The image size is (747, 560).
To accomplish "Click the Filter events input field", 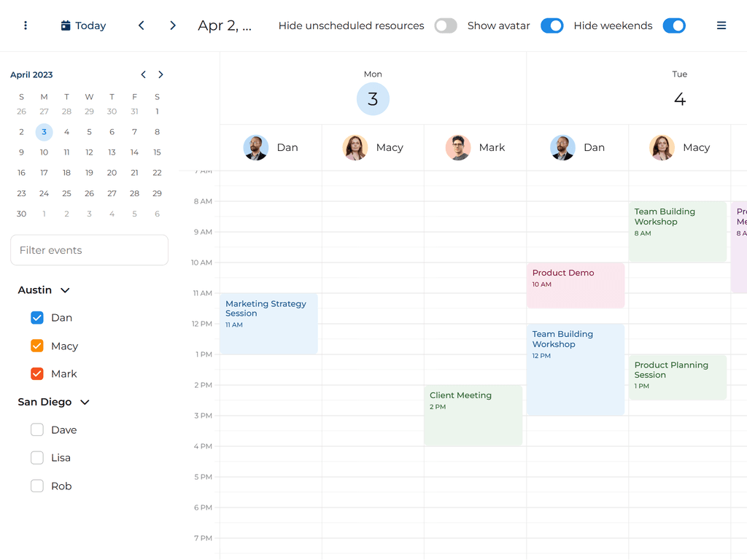I will click(89, 250).
